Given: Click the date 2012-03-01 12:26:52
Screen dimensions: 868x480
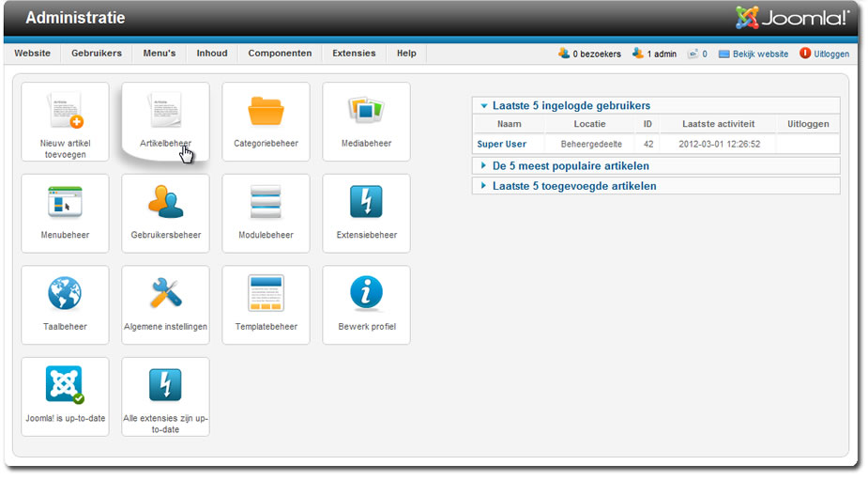Looking at the screenshot, I should [719, 144].
